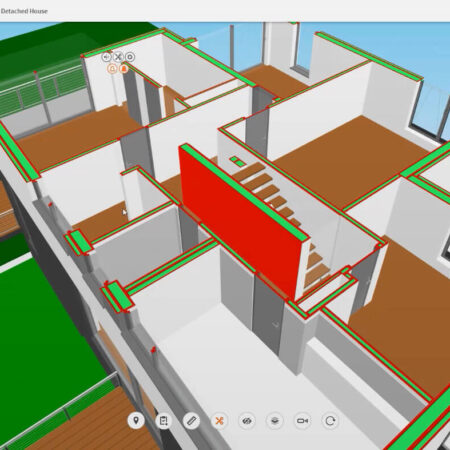Click leftmost gray section widget icon
The width and height of the screenshot is (450, 450).
(x=106, y=57)
